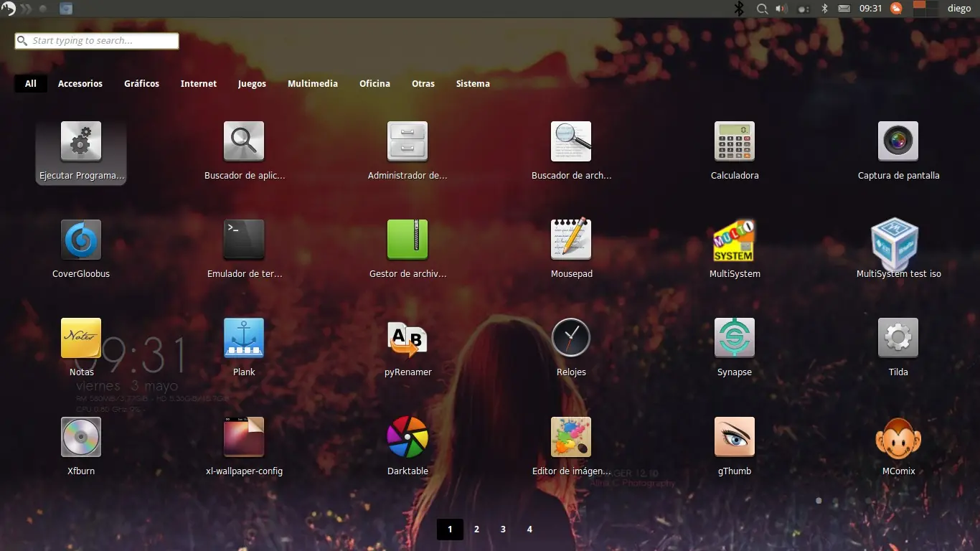Open the MultiSystem app icon
The image size is (980, 551).
[x=735, y=240]
